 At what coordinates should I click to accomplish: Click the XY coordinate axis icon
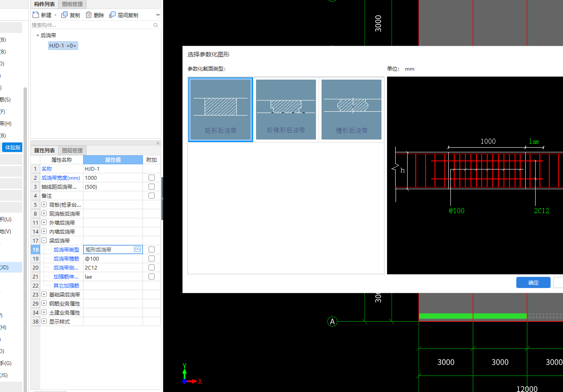coord(191,374)
